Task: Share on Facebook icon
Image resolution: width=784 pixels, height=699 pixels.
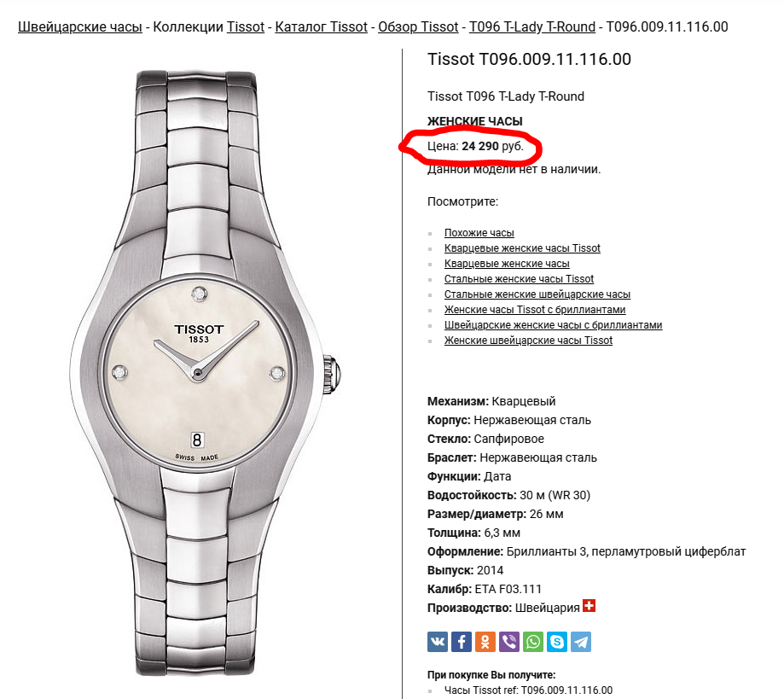Action: (462, 642)
